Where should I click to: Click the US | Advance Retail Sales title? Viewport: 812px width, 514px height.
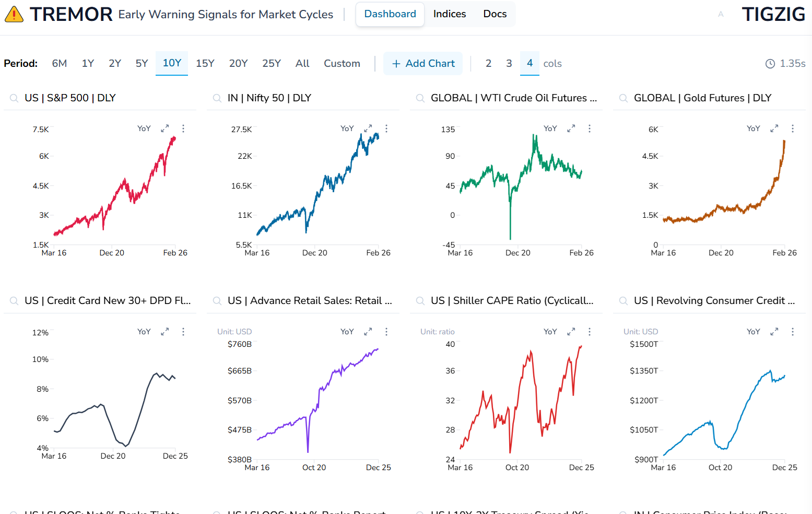pos(310,301)
